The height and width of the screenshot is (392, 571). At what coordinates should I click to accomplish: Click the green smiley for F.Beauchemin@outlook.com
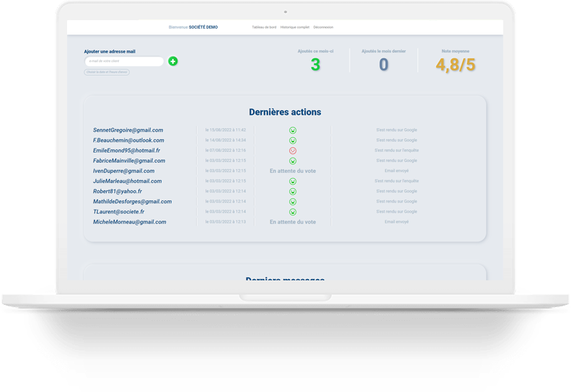(293, 141)
